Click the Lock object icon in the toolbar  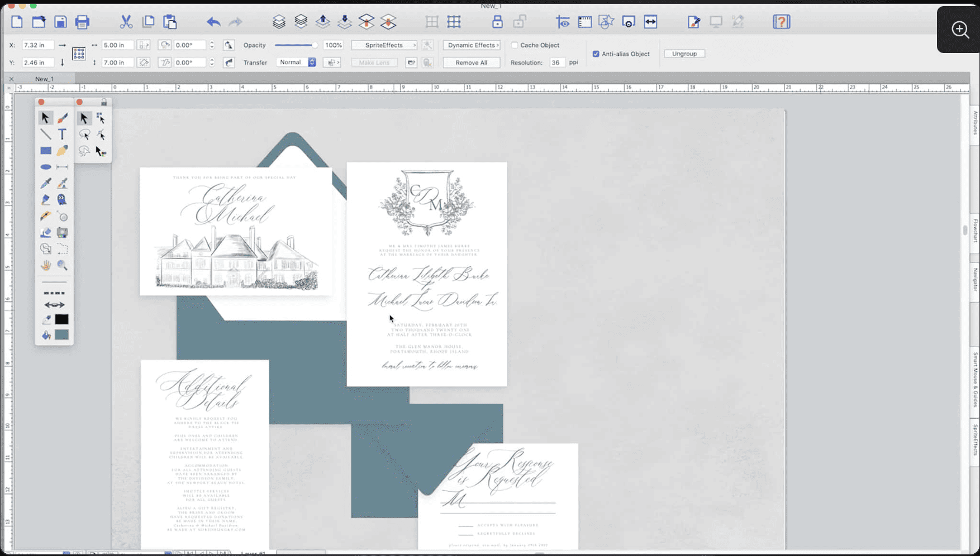coord(497,22)
